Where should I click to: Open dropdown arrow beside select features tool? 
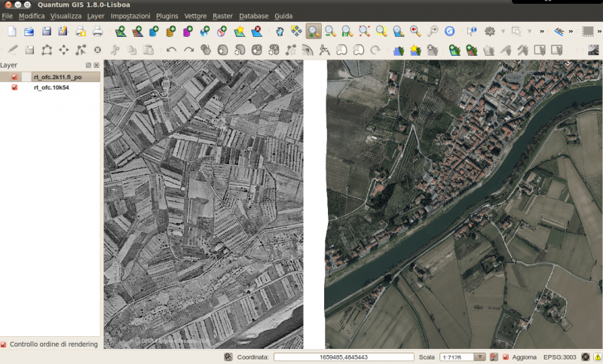click(x=529, y=31)
